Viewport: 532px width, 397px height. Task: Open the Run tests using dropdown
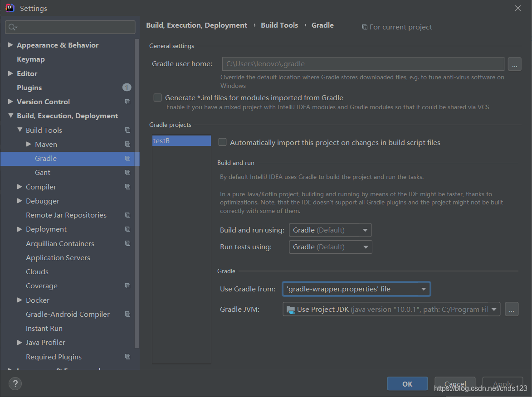tap(331, 247)
